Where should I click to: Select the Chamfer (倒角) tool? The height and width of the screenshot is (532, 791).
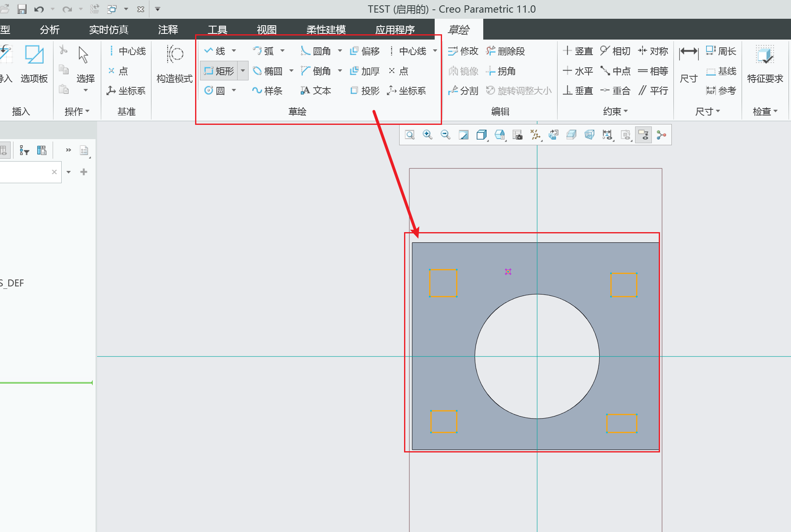point(316,71)
